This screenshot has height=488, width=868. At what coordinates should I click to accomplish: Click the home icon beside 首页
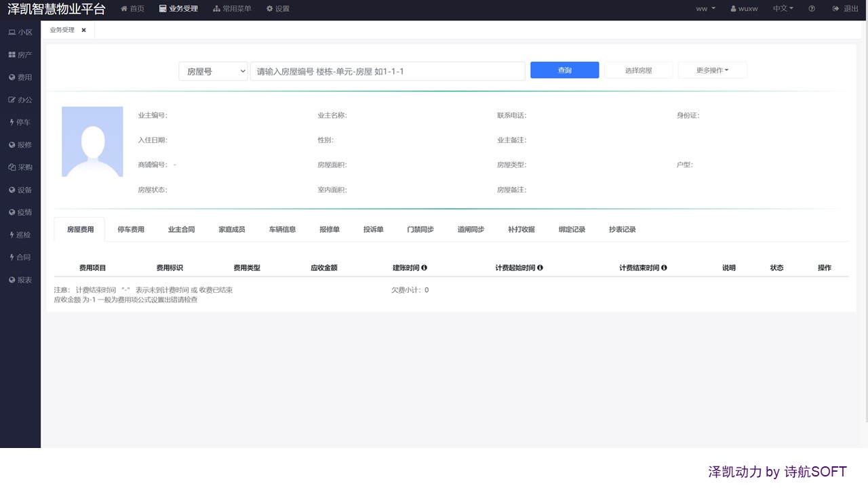point(124,9)
